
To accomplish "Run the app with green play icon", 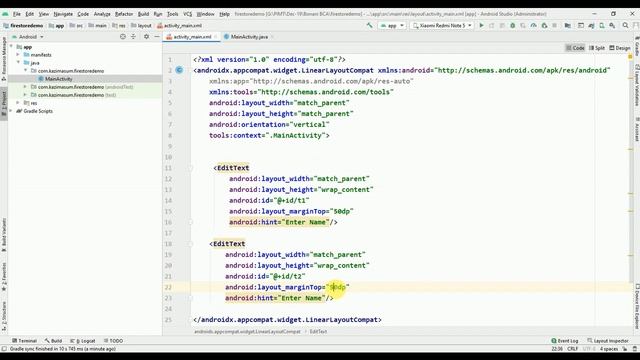I will point(482,25).
